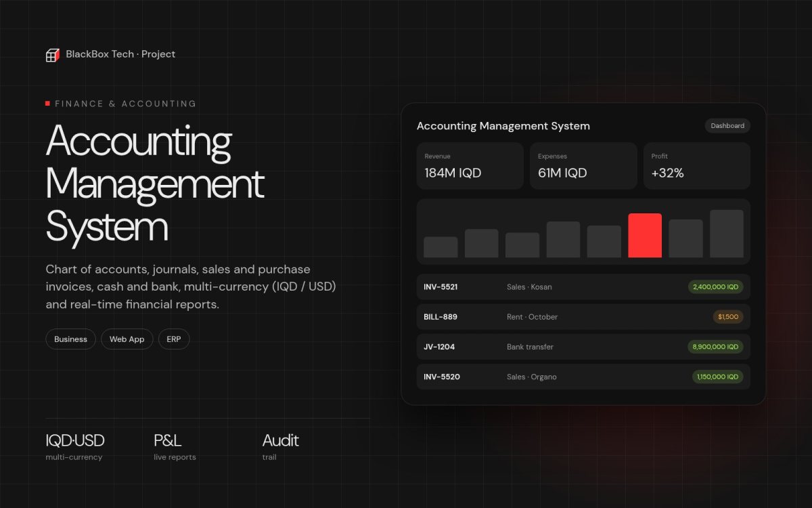This screenshot has width=812, height=508.
Task: Click the Sales · Organo description
Action: 532,377
